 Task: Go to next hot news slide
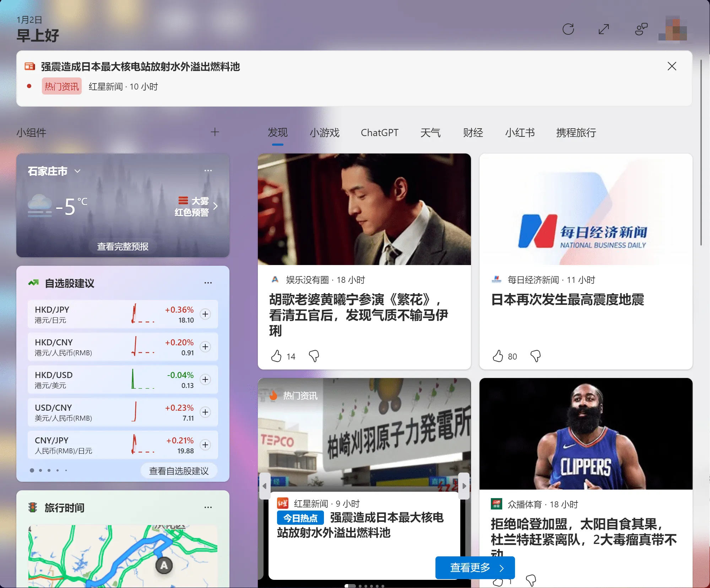click(464, 486)
